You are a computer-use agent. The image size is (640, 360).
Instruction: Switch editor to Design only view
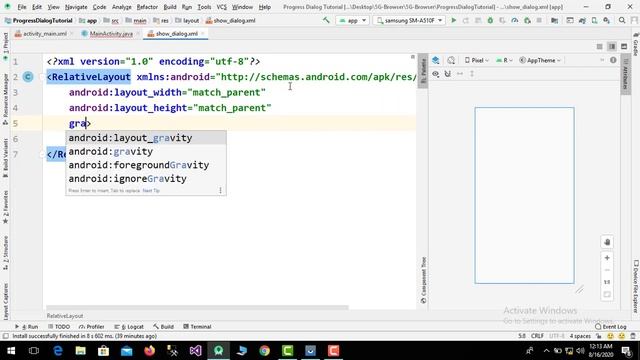(624, 47)
